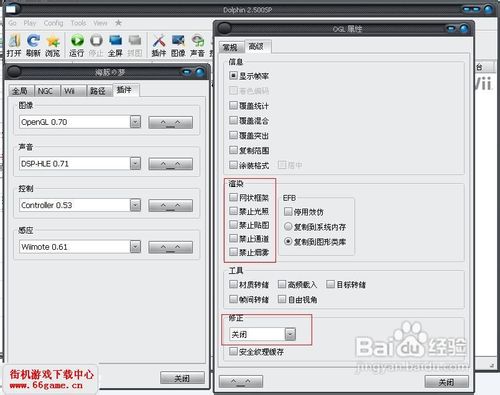
Task: Open the Go menu
Action: (12, 23)
